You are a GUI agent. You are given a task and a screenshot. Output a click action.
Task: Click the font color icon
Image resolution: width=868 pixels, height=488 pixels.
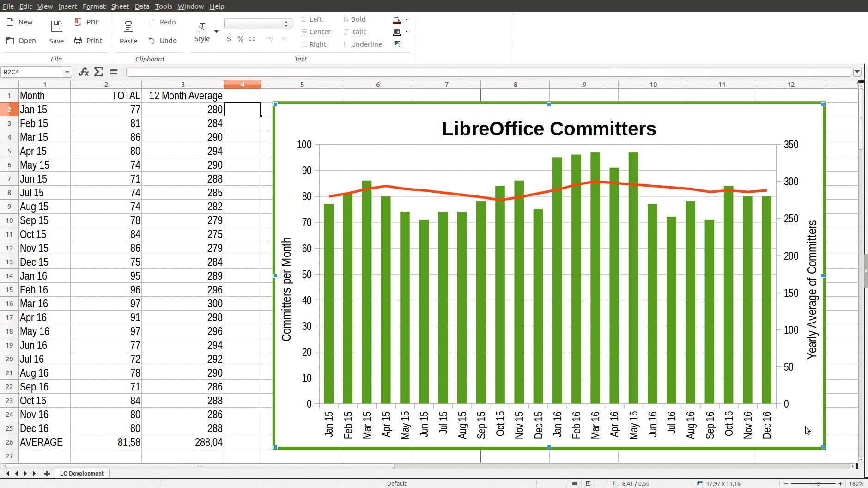tap(397, 20)
